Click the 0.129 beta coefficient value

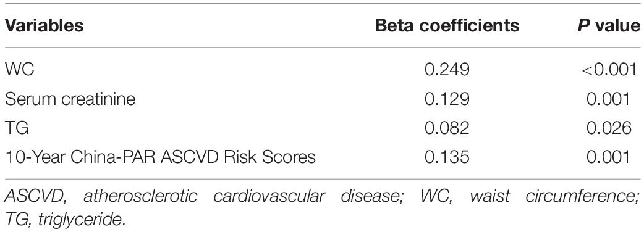point(447,99)
